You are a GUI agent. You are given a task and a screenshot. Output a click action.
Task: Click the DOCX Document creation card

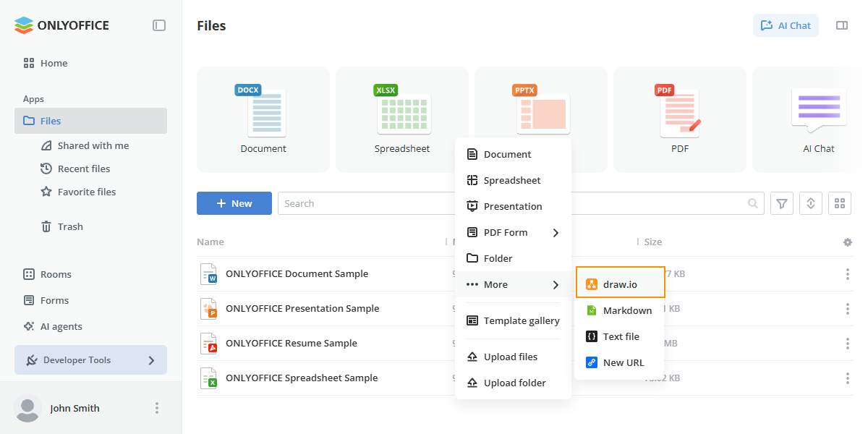pos(263,119)
